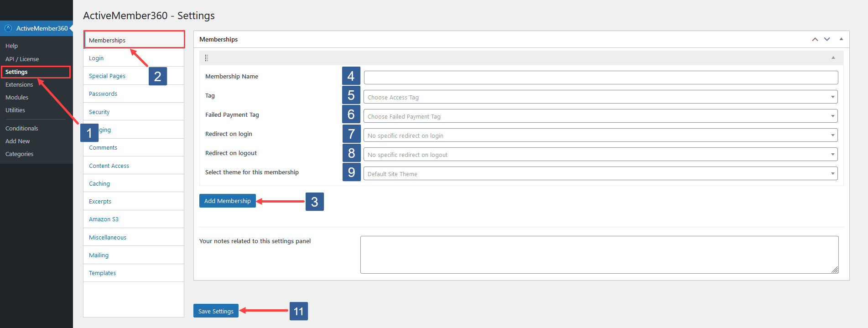Open the Security settings tab
This screenshot has width=868, height=328.
(134, 112)
